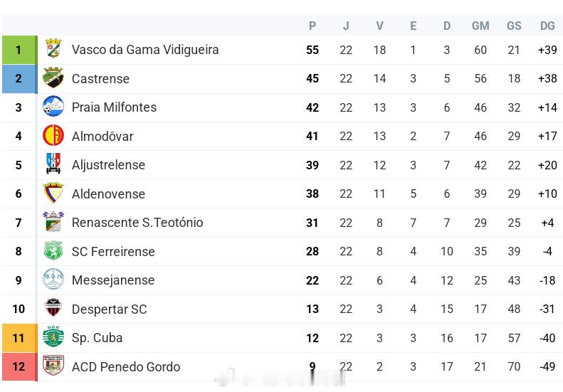Open the SC Ferreirense green lion crest
The image size is (563, 392).
point(53,250)
